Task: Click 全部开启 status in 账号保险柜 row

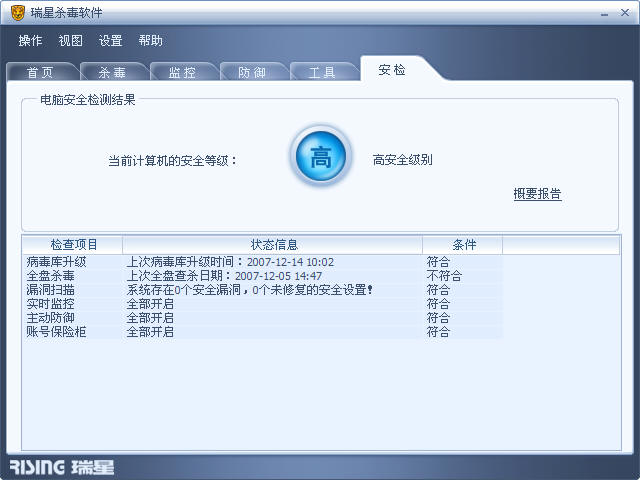Action: [150, 331]
